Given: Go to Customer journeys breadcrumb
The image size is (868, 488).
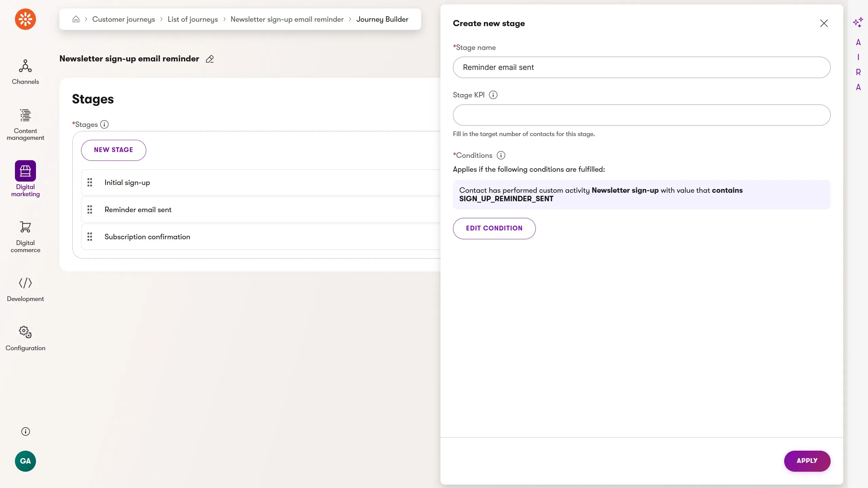Looking at the screenshot, I should coord(124,19).
